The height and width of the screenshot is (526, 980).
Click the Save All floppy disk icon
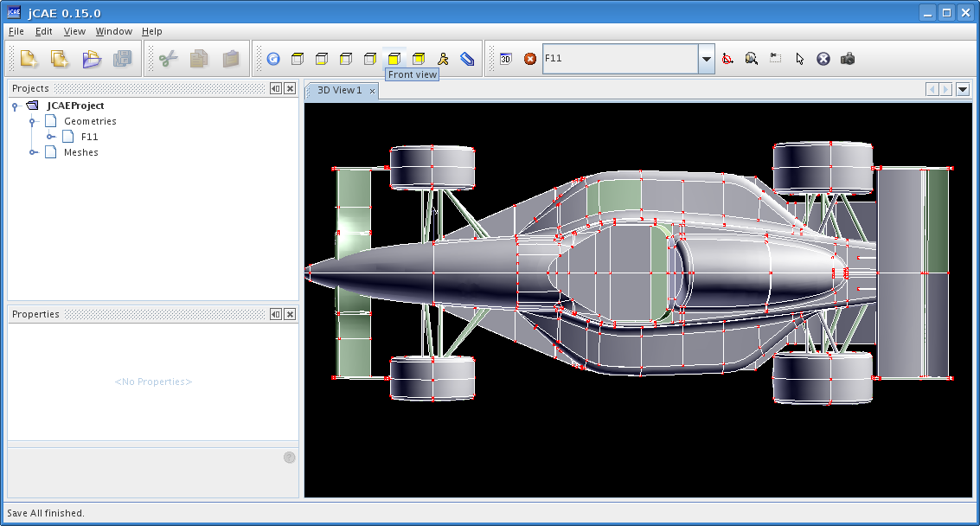point(123,59)
